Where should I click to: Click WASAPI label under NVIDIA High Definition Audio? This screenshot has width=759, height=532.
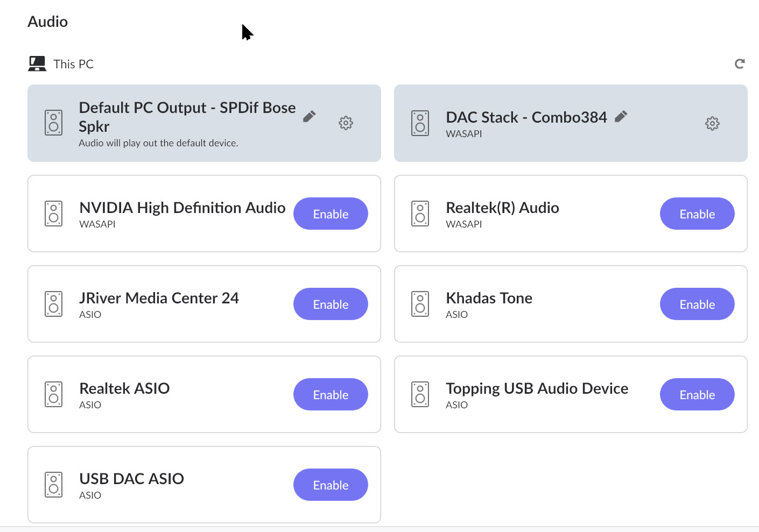tap(97, 224)
